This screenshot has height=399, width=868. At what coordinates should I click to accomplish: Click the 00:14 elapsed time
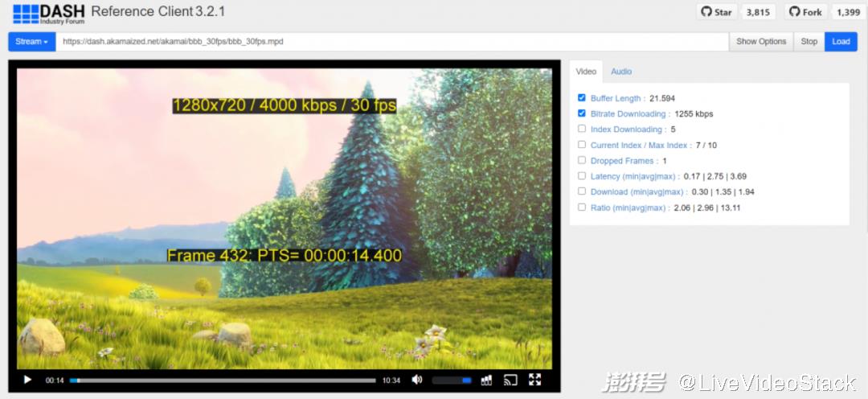pyautogui.click(x=55, y=380)
